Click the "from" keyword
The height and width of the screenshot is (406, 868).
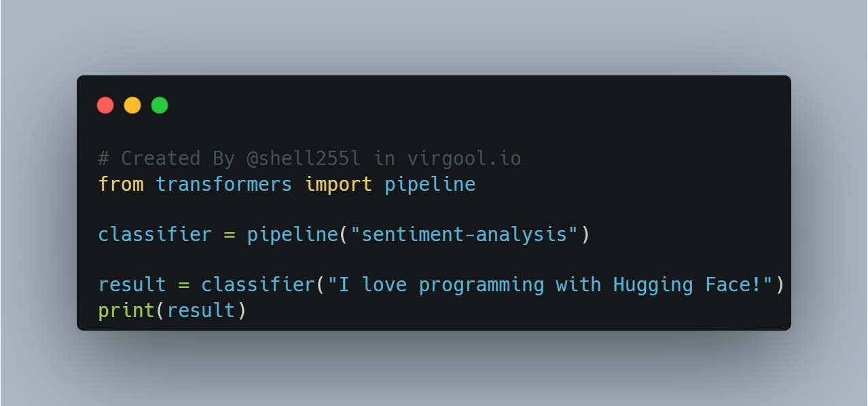click(x=121, y=184)
